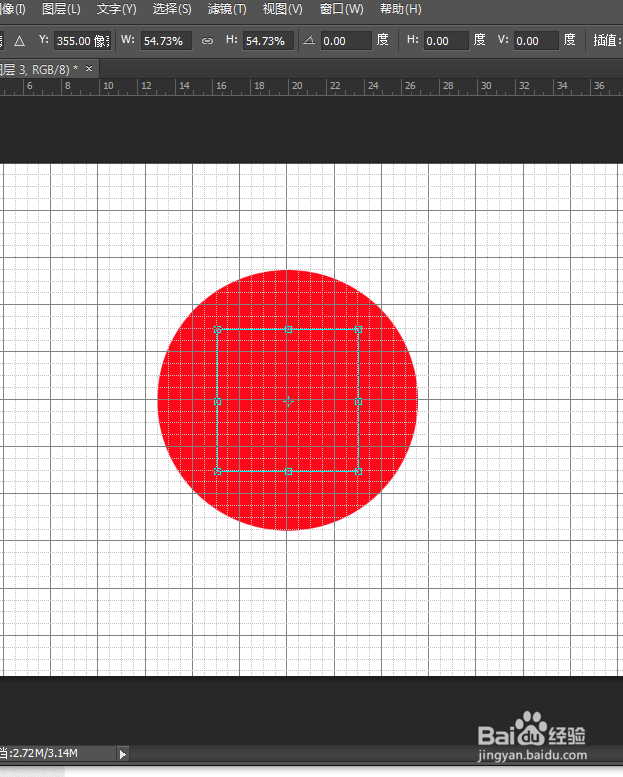
Task: Open the 视图(V) menu
Action: pyautogui.click(x=283, y=9)
